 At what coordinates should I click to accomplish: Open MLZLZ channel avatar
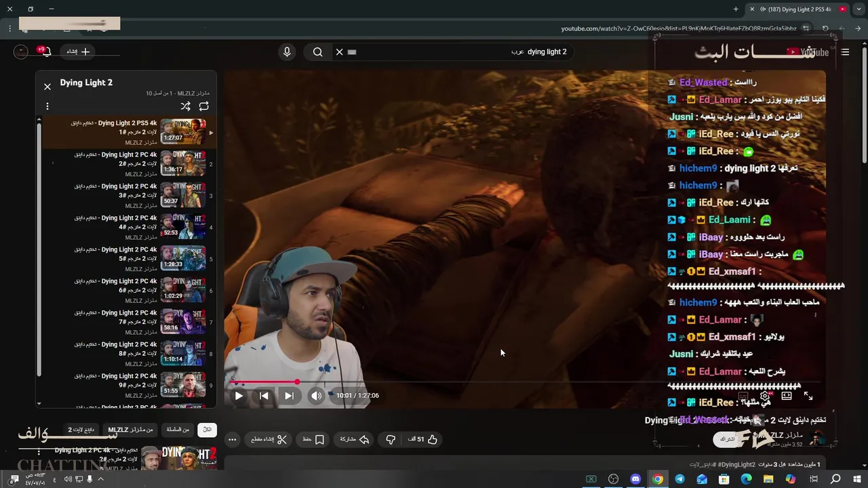[818, 439]
